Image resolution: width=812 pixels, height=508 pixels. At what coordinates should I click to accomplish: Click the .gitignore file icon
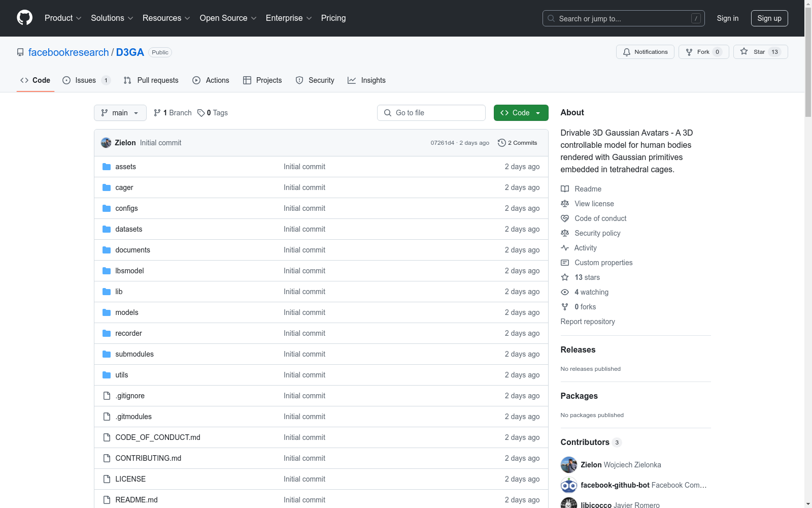point(107,396)
